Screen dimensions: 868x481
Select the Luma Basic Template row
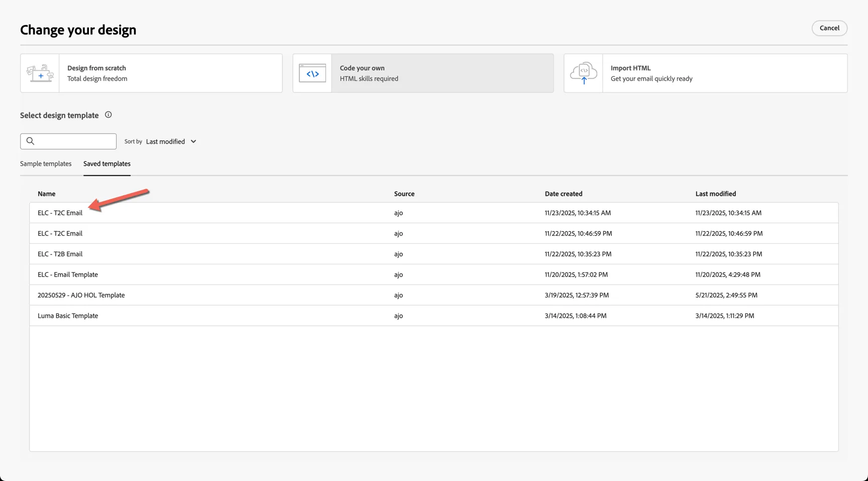pyautogui.click(x=434, y=316)
